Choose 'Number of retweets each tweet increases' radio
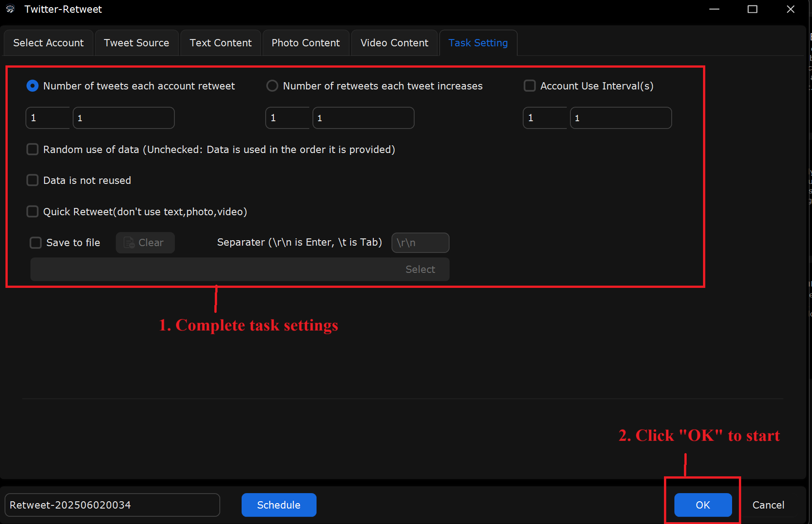Image resolution: width=812 pixels, height=524 pixels. pyautogui.click(x=272, y=86)
